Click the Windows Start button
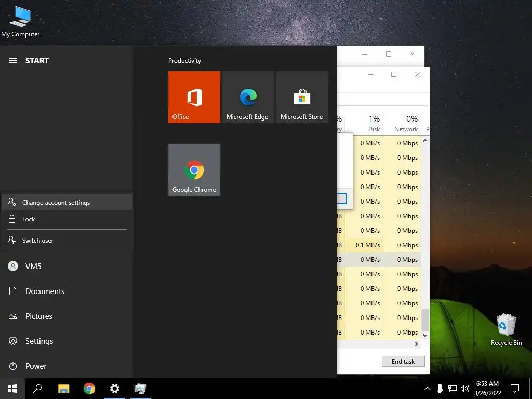The height and width of the screenshot is (399, 532). pos(12,389)
